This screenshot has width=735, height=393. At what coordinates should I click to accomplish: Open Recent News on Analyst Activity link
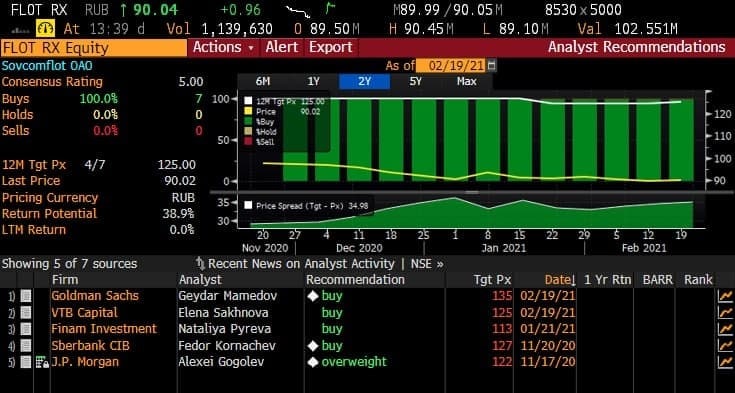(x=301, y=264)
